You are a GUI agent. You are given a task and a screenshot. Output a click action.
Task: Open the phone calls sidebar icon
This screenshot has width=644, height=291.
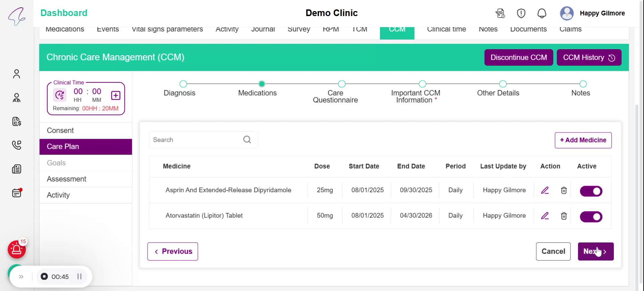[x=16, y=145]
